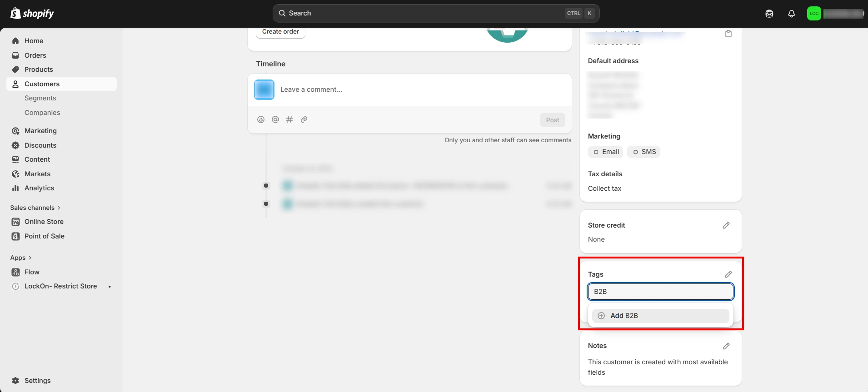Click the Shopify logo
This screenshot has width=868, height=392.
[32, 13]
